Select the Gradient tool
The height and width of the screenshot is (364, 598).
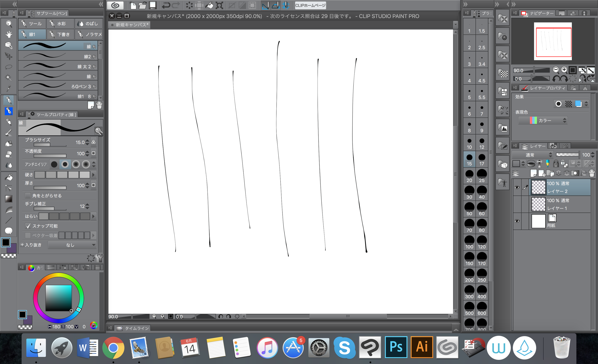point(9,199)
